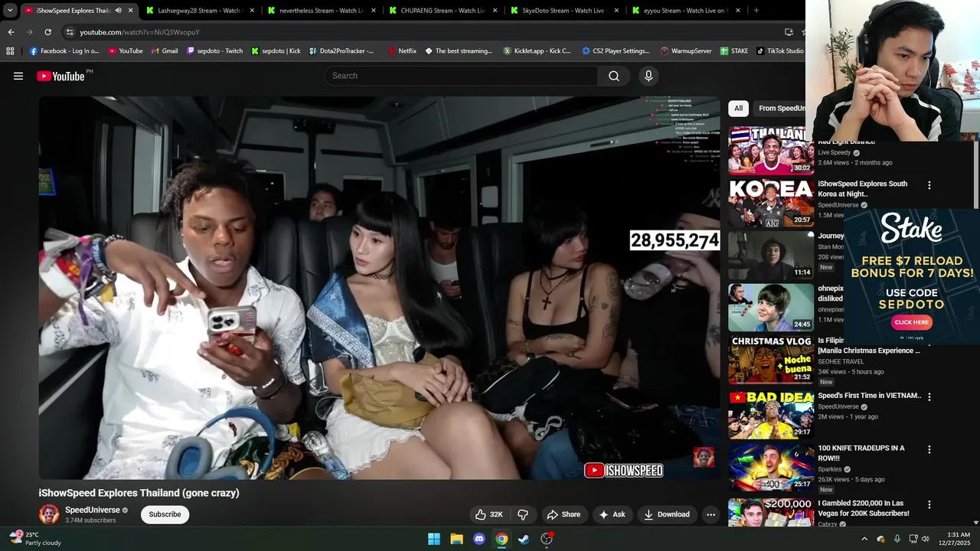Click the Ask button

click(x=612, y=514)
